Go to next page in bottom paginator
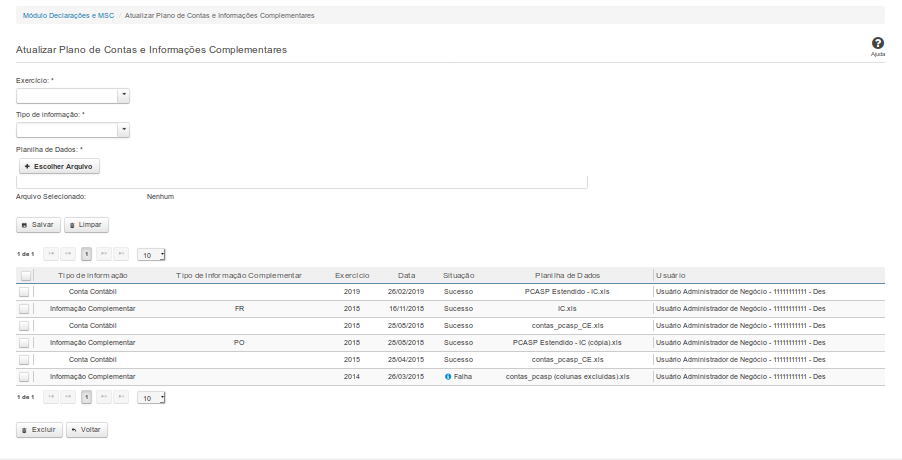Viewport: 902px width, 460px height. tap(104, 397)
